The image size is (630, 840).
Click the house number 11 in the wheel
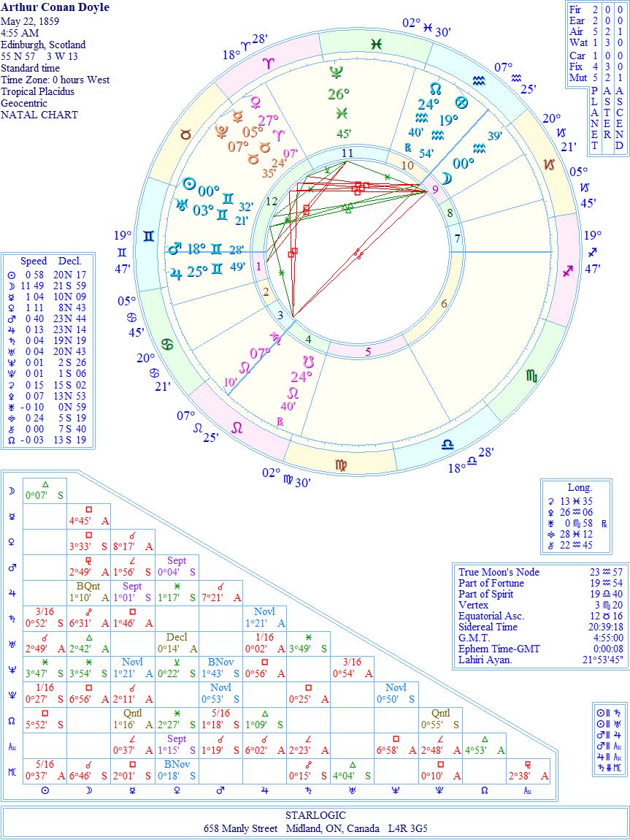tap(347, 153)
